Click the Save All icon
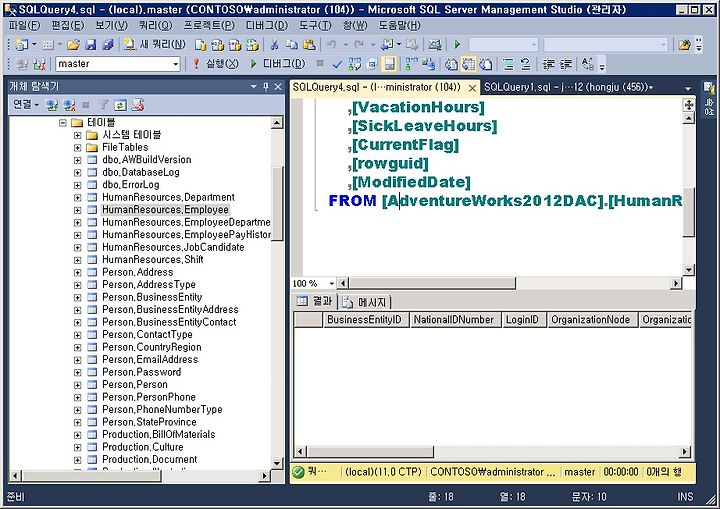720x509 pixels. coord(108,45)
